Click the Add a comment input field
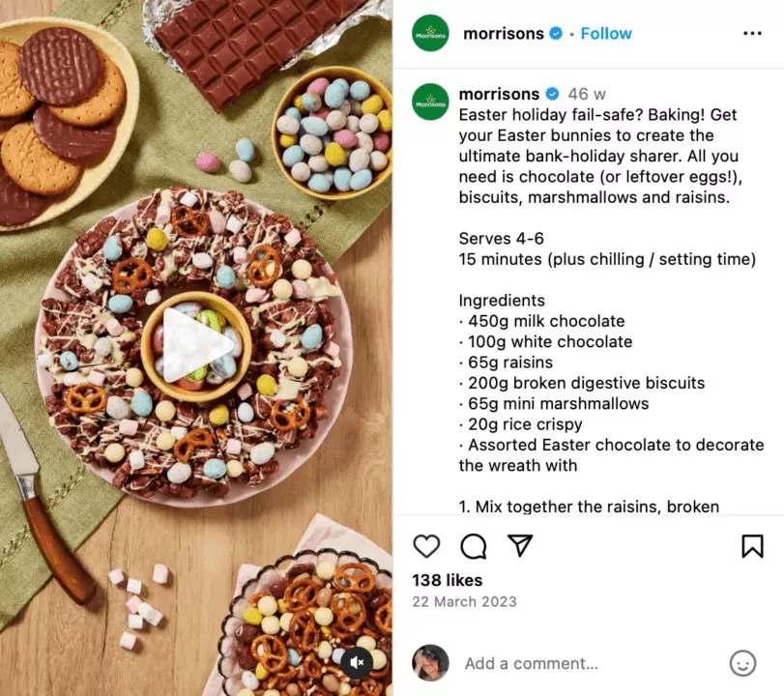 coord(532,663)
